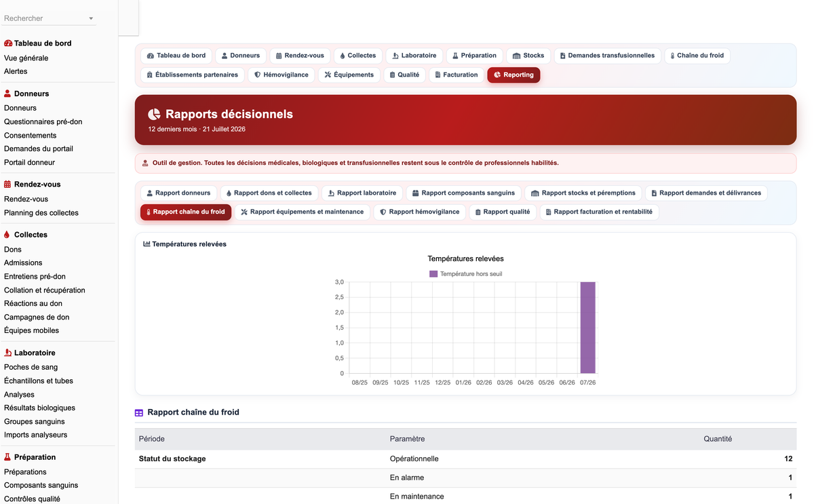Screen dimensions: 814x504
Task: Select the Tableau de bord top tab
Action: (x=176, y=56)
